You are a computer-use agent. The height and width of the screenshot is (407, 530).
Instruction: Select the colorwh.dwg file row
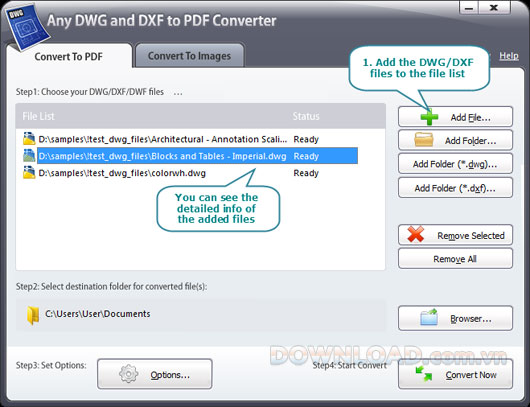(x=190, y=173)
